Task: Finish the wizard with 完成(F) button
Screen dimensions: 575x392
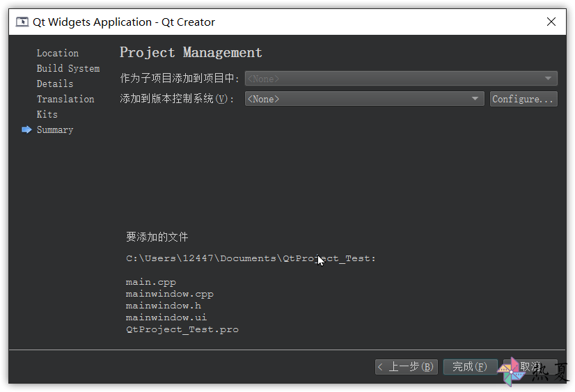Action: click(470, 367)
